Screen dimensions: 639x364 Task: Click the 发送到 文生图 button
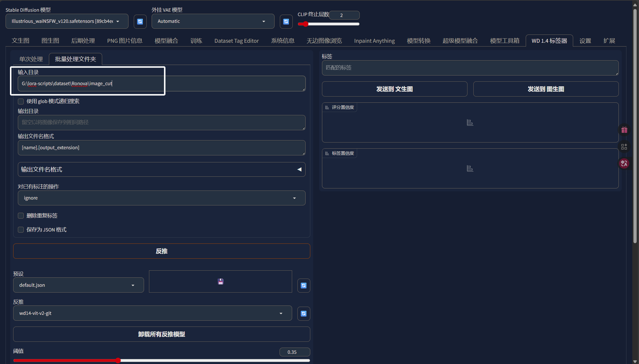395,89
